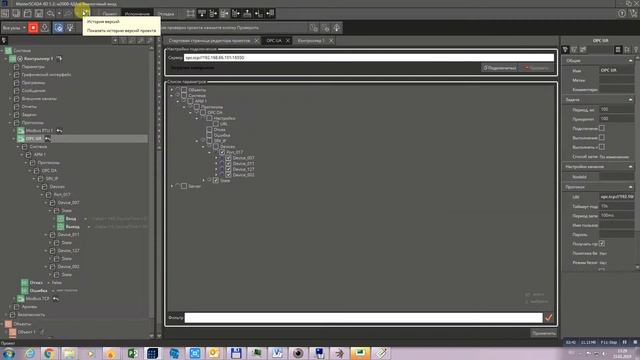The width and height of the screenshot is (640, 360).
Task: Collapse the Задача section in properties panel
Action: coord(631,100)
